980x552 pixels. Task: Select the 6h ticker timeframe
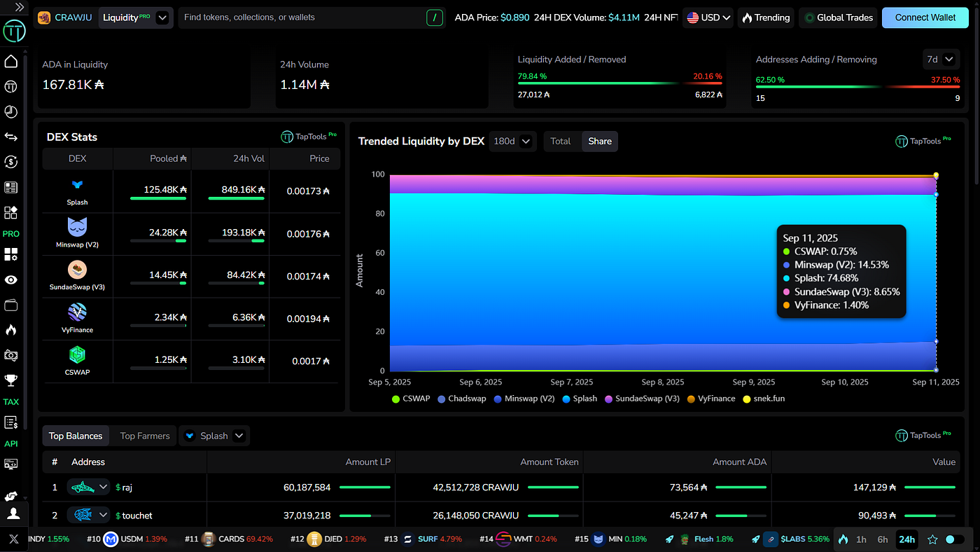(883, 539)
